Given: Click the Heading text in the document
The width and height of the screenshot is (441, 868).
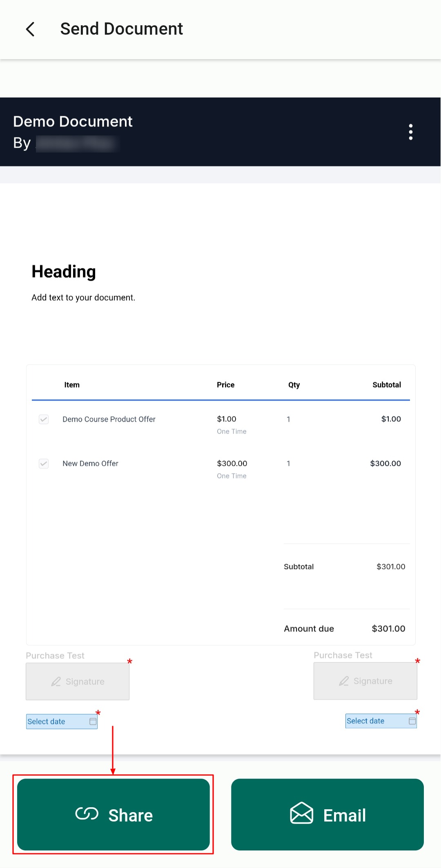Looking at the screenshot, I should point(64,272).
